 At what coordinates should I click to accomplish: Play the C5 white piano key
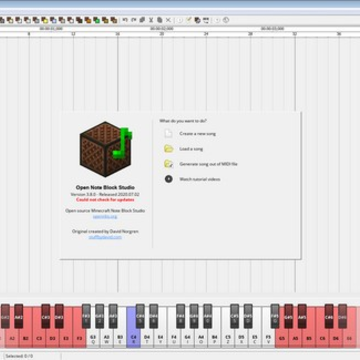tap(228, 337)
